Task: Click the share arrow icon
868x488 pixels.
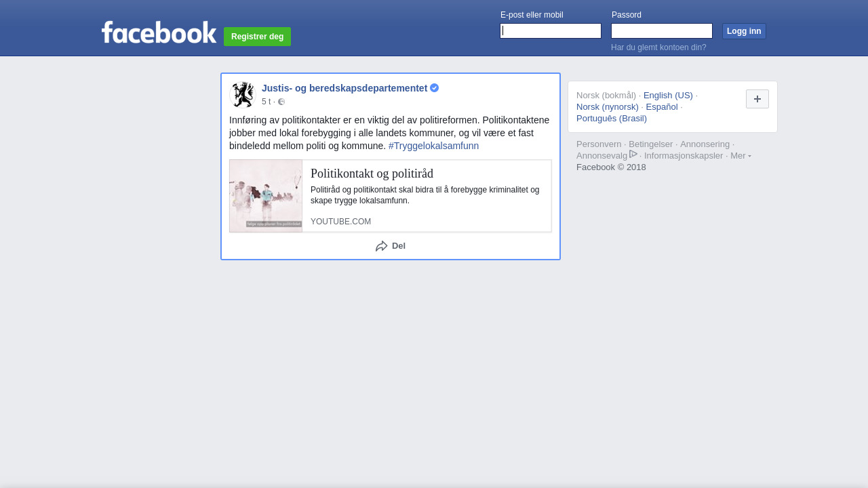Action: point(382,246)
